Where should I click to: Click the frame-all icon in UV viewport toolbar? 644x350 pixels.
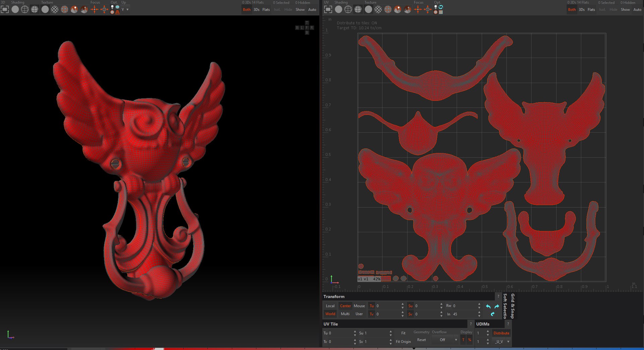[x=328, y=9]
